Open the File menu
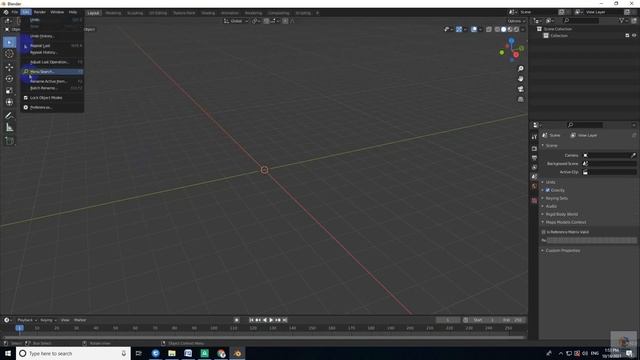Screen dimensions: 640x360 click(x=15, y=12)
